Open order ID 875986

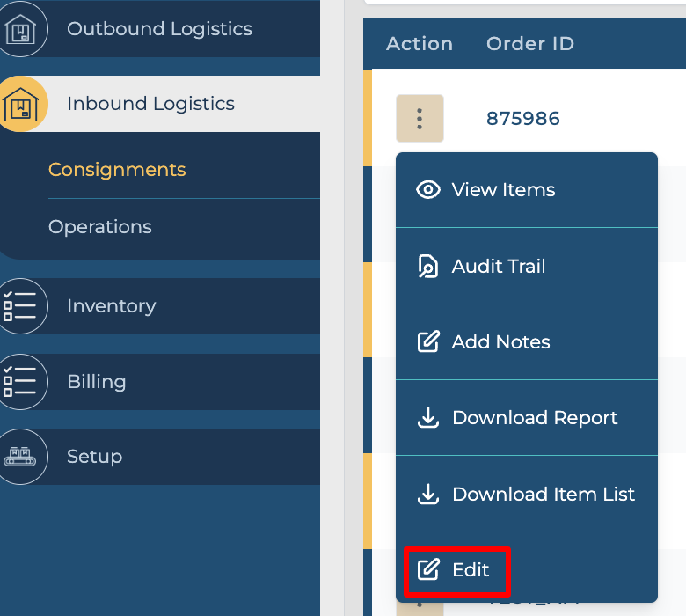(x=522, y=119)
